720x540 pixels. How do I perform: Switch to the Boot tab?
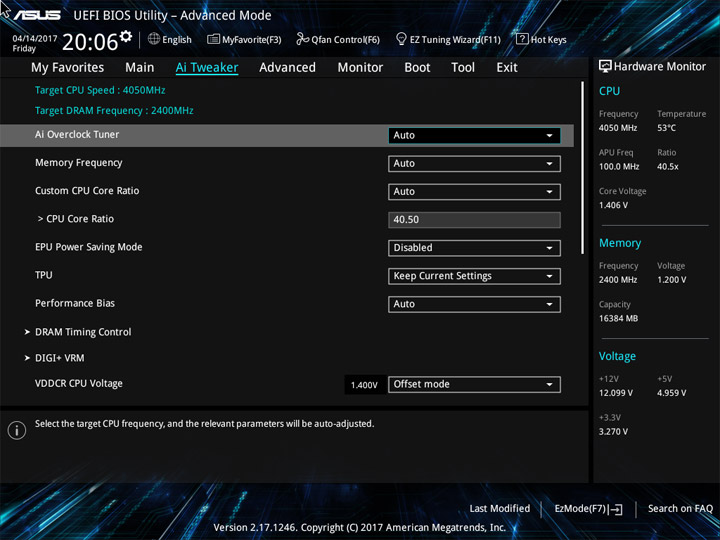tap(417, 68)
